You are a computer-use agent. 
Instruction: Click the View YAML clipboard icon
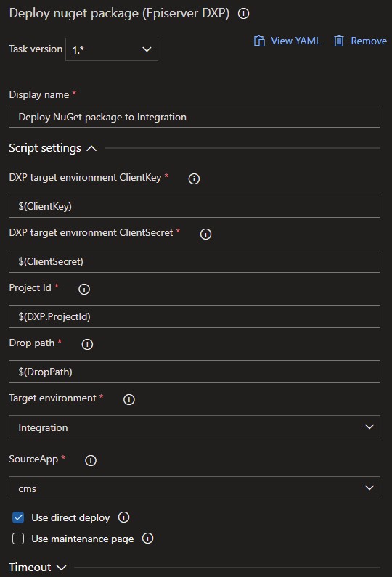click(259, 41)
